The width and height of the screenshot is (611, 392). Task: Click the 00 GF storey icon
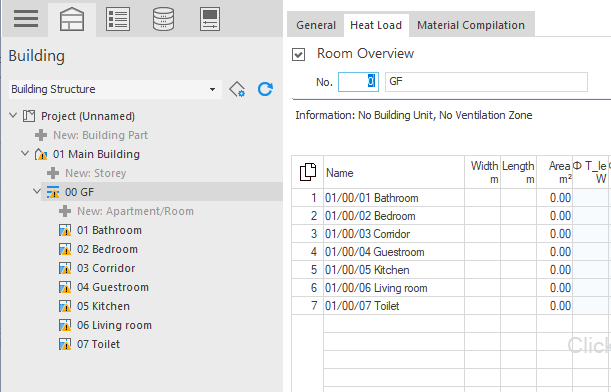[x=53, y=192]
